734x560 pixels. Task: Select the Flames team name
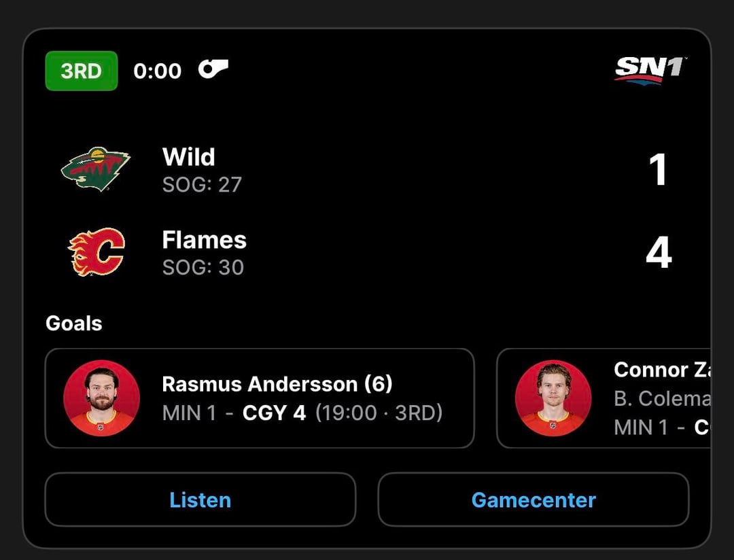click(x=204, y=240)
